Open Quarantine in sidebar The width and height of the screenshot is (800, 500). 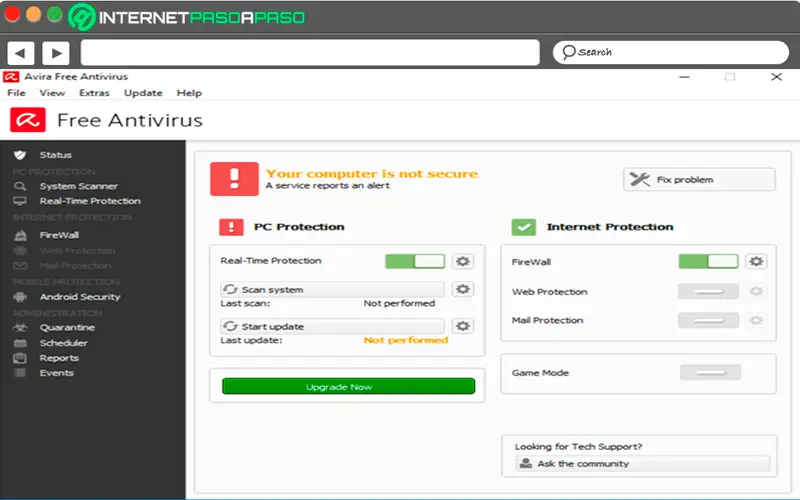[x=67, y=327]
